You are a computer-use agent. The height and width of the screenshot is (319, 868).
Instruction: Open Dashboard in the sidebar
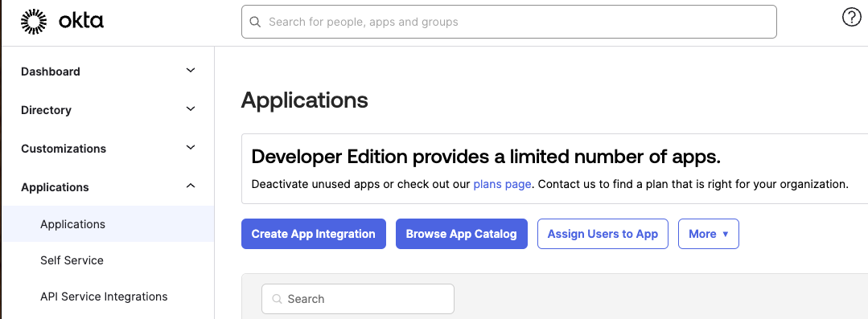pyautogui.click(x=51, y=72)
